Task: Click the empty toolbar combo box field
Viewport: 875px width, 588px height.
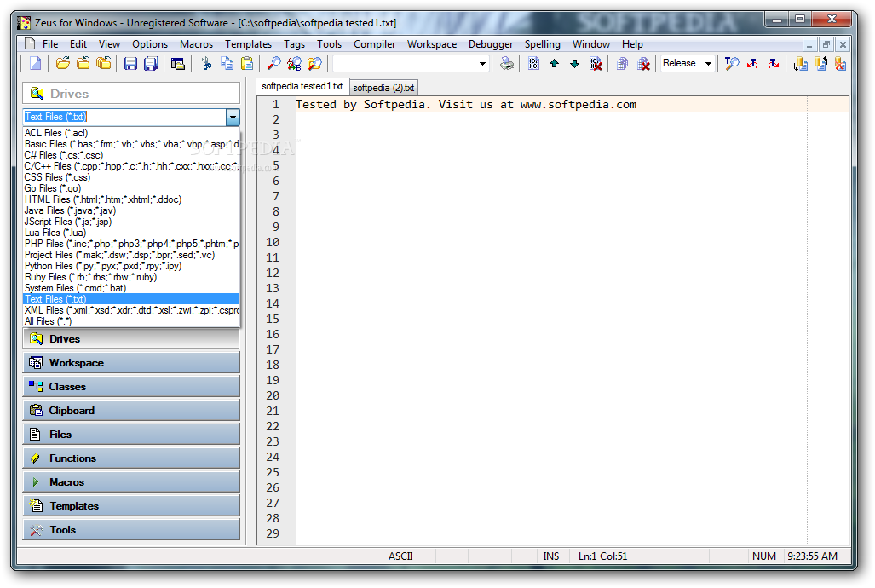Action: coord(406,64)
